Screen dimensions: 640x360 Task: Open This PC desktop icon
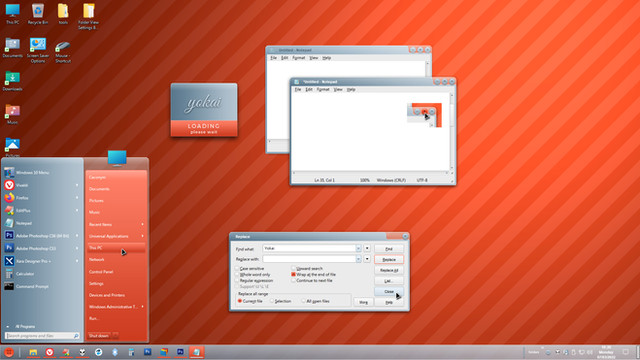coord(12,14)
